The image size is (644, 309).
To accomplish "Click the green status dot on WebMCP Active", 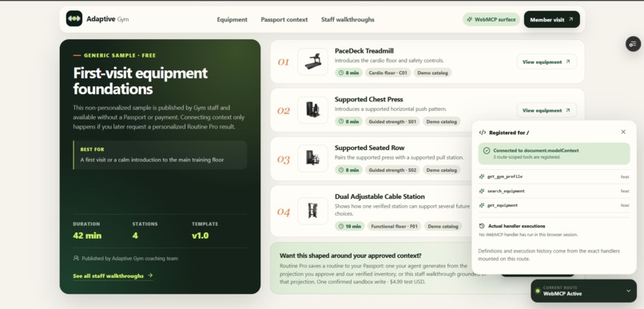I will [x=538, y=291].
